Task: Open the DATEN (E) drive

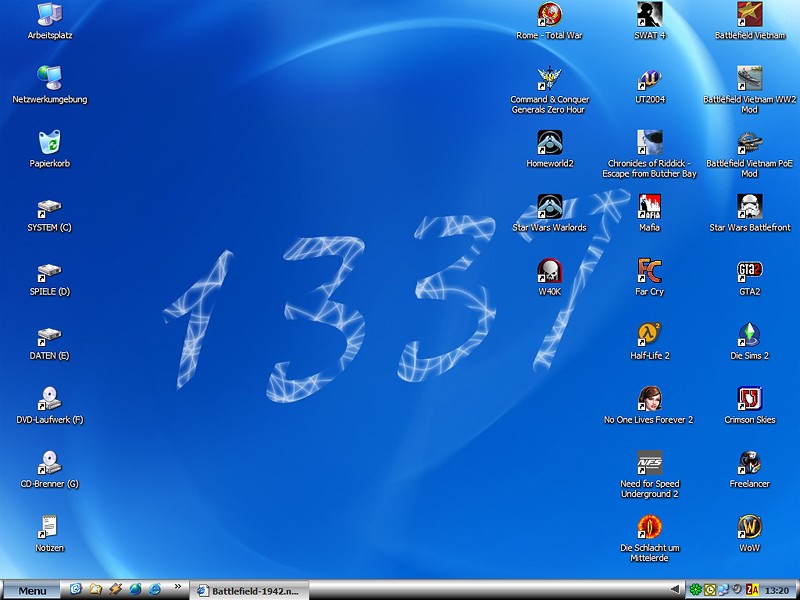Action: pos(49,336)
